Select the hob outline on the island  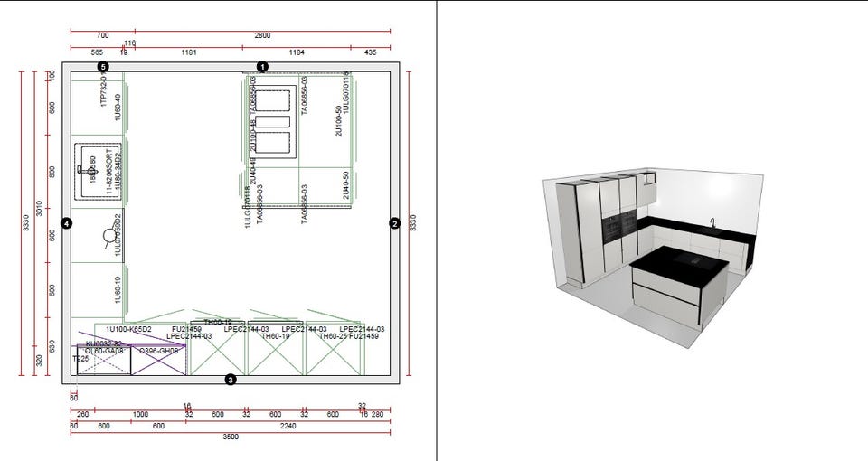[x=272, y=122]
